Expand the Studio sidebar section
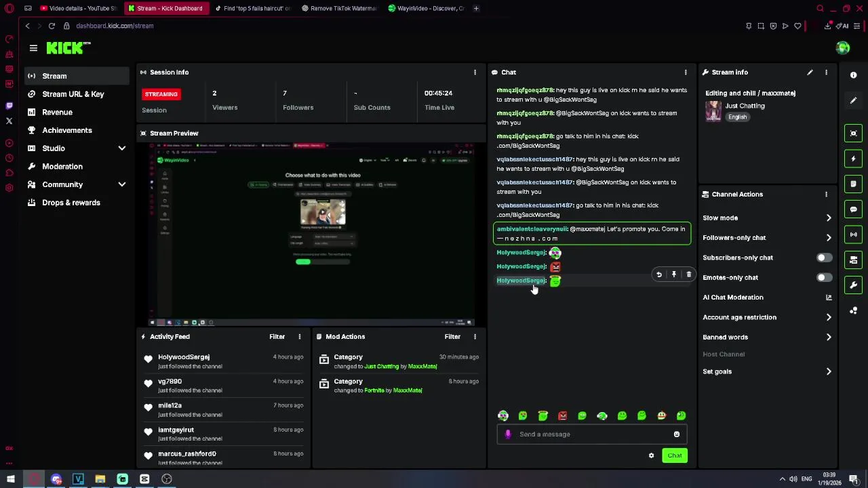Screen dimensions: 868x488 tap(122, 148)
